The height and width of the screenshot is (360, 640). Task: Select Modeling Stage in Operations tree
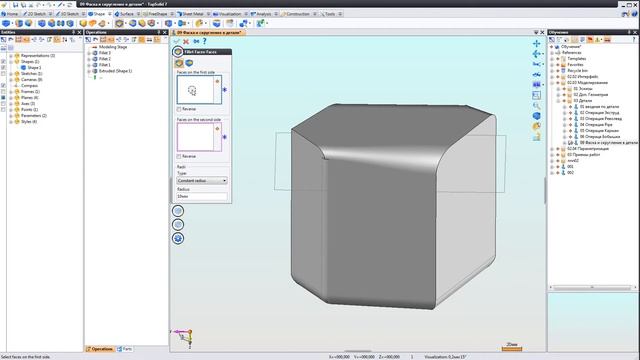pyautogui.click(x=113, y=47)
